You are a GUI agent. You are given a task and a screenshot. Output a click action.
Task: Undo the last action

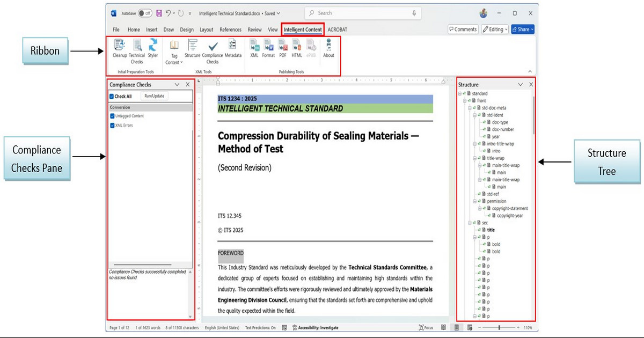pos(169,13)
